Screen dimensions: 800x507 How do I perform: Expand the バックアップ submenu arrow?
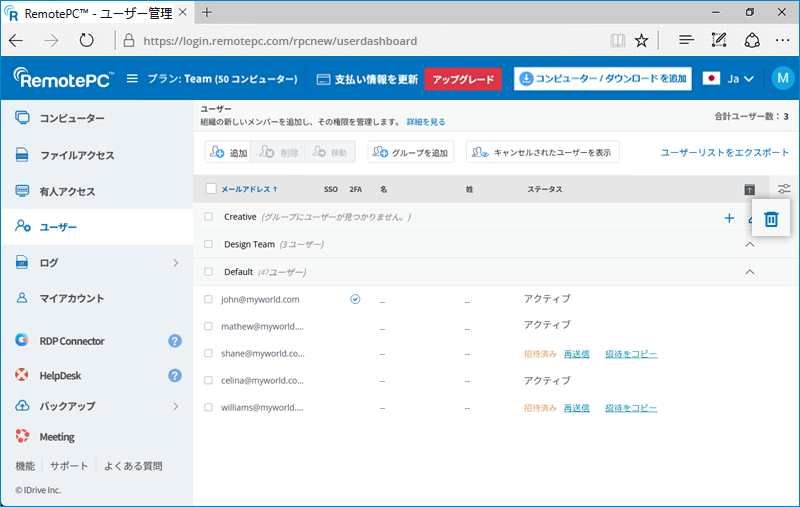tap(176, 406)
